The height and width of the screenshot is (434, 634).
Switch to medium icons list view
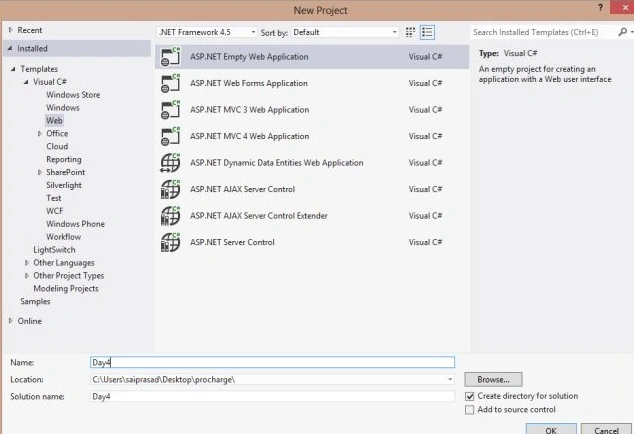(x=427, y=32)
